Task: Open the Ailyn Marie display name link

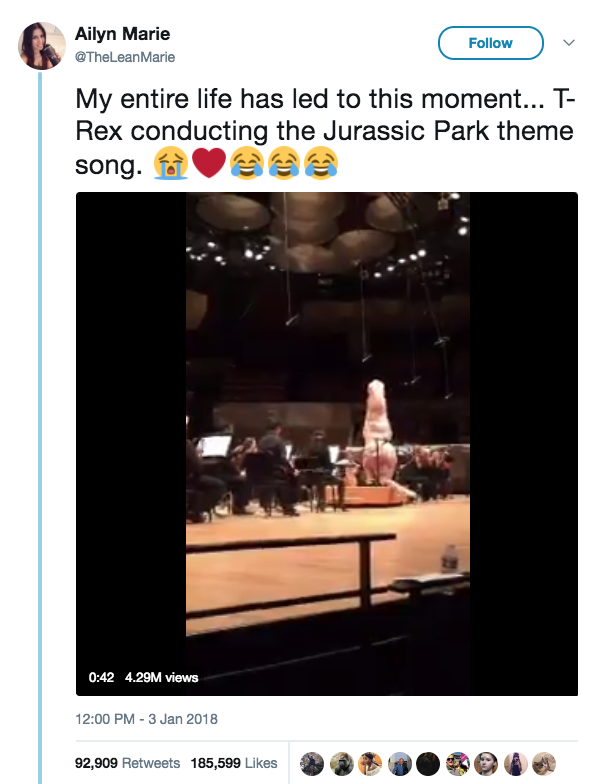Action: (x=123, y=34)
